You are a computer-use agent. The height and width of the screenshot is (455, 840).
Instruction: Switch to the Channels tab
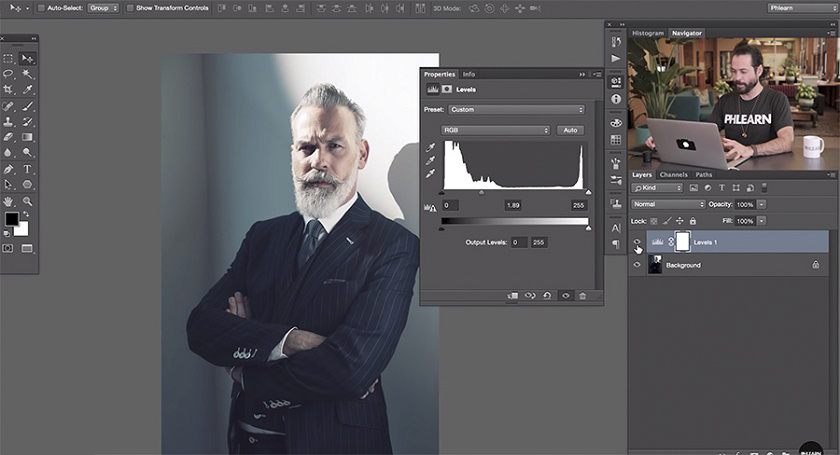[x=673, y=175]
